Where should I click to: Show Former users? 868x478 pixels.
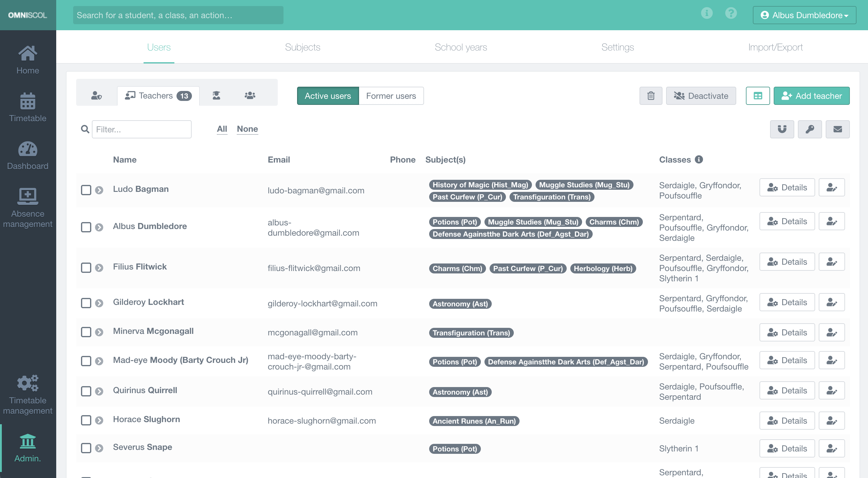click(391, 96)
